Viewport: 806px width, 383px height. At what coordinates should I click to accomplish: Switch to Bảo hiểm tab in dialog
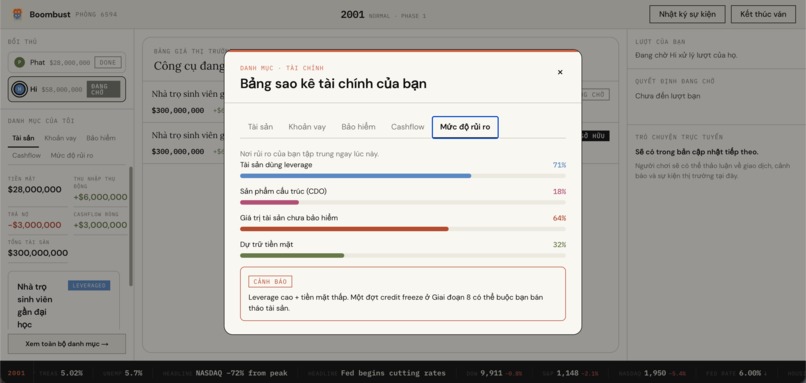pos(358,127)
